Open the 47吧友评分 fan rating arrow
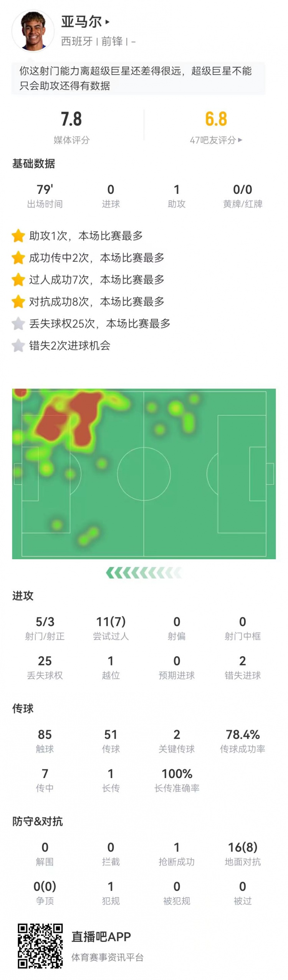 240,140
